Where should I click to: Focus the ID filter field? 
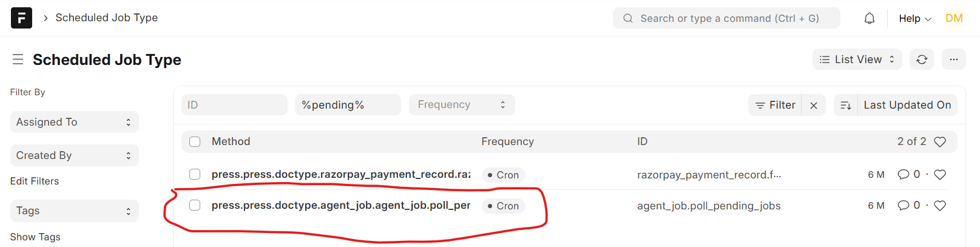click(234, 104)
